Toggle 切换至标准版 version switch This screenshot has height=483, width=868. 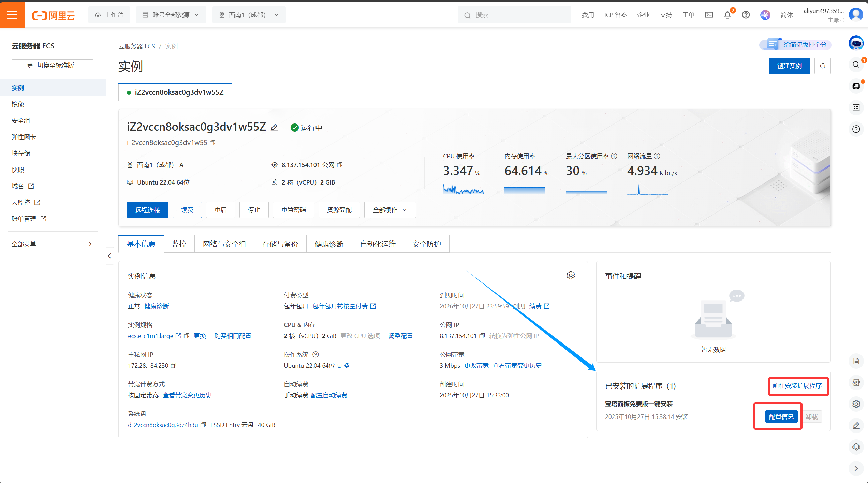(53, 65)
